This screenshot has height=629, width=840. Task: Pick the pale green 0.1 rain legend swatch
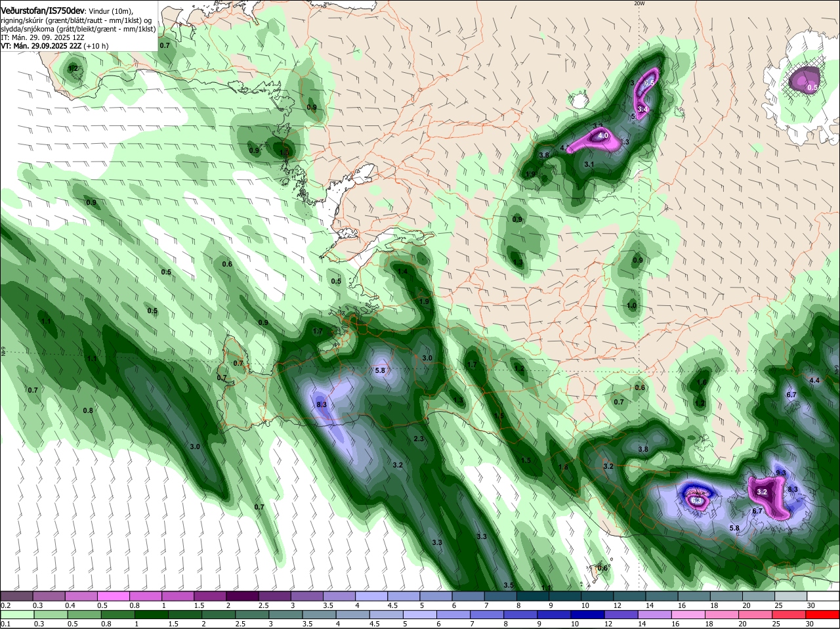[16, 615]
